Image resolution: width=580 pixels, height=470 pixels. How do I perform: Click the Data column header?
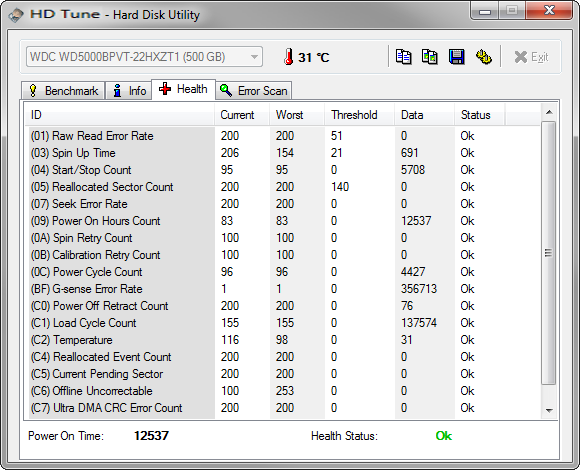point(424,115)
